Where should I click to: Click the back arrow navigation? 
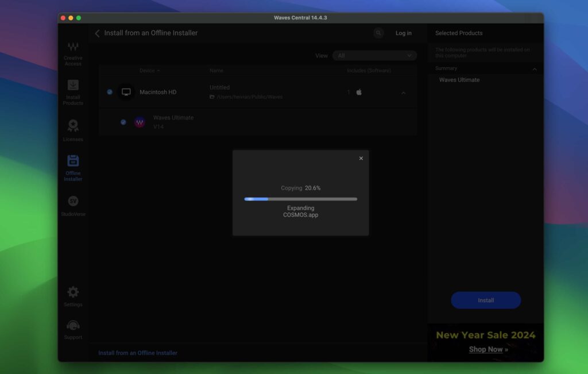[x=97, y=33]
